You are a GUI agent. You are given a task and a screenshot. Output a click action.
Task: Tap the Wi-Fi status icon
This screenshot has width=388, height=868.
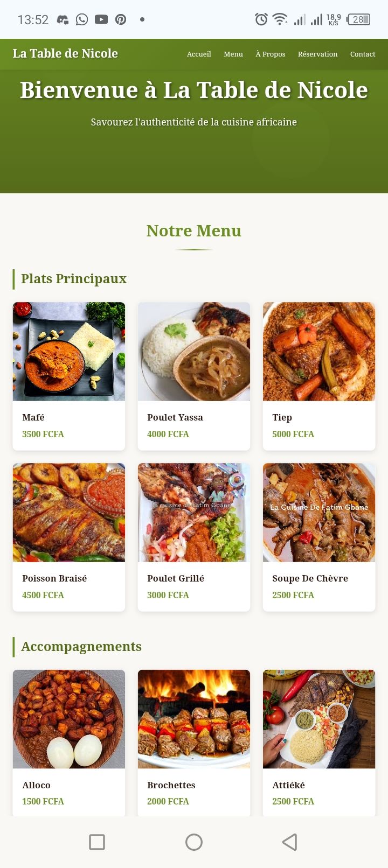280,20
